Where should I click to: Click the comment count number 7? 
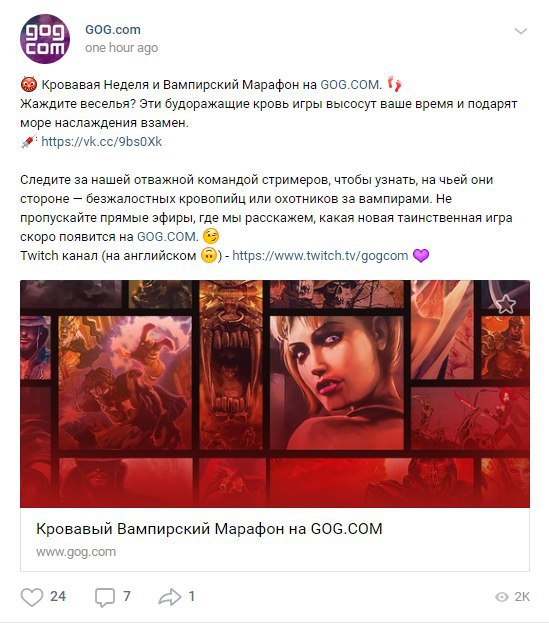[x=127, y=596]
